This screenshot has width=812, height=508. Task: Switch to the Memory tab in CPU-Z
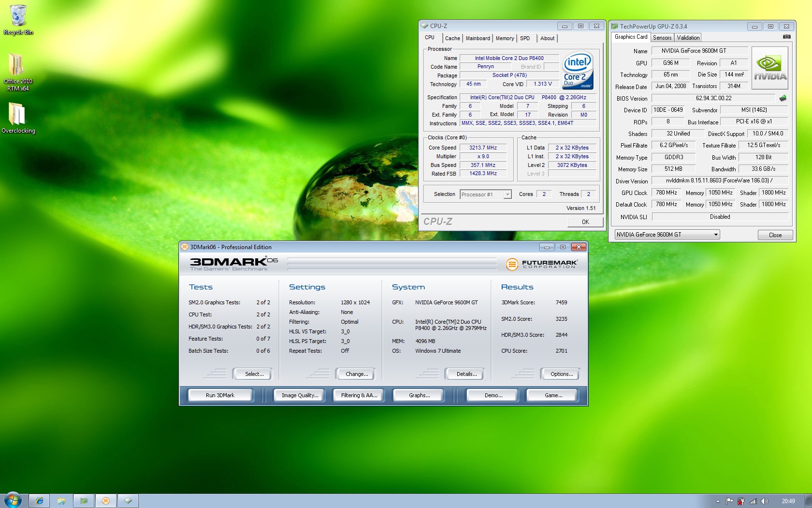(505, 38)
